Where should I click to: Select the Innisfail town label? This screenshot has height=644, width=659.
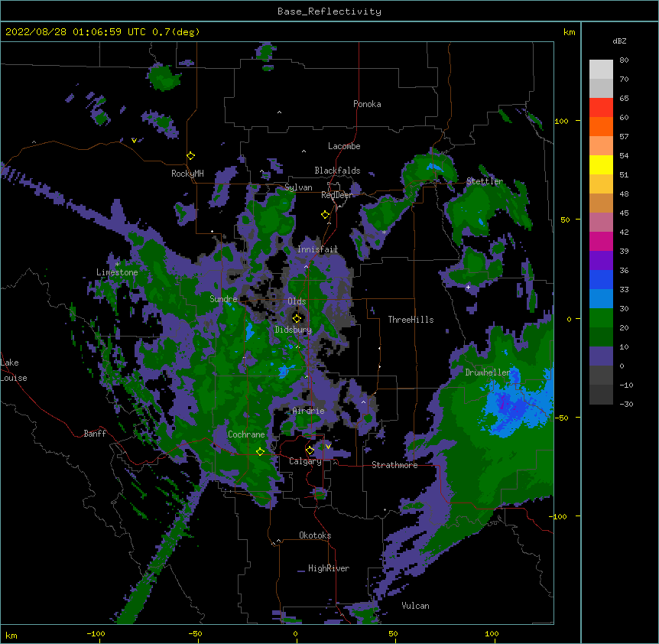(x=317, y=249)
